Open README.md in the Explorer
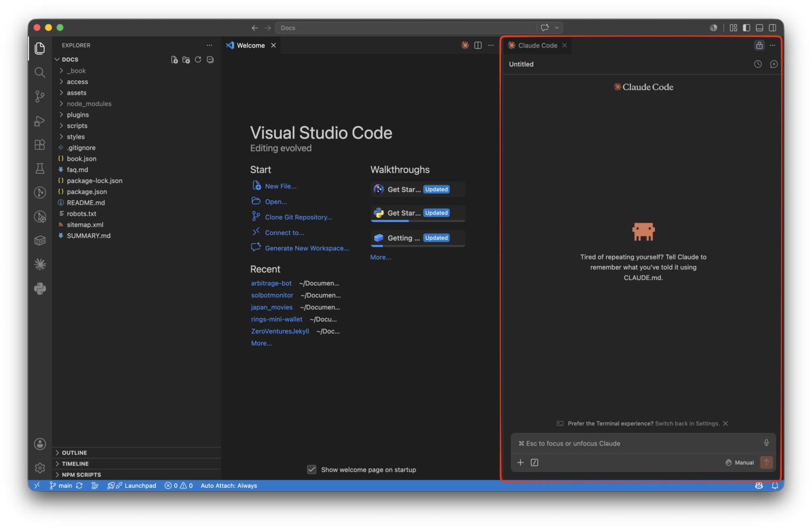 [136, 203]
